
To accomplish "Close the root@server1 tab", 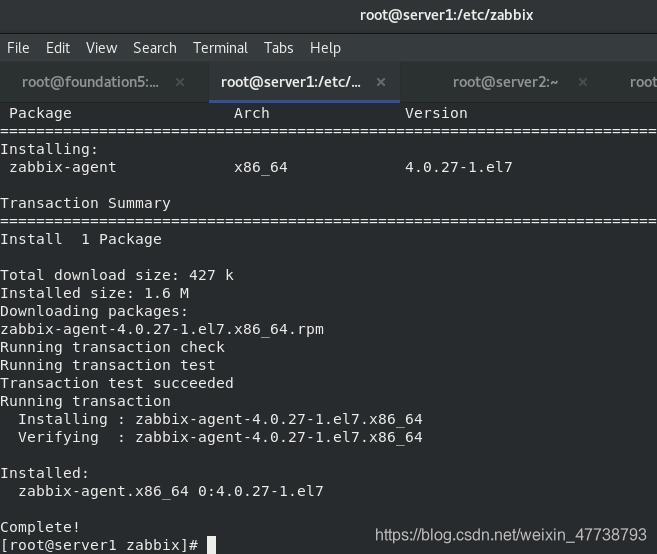I will 380,82.
